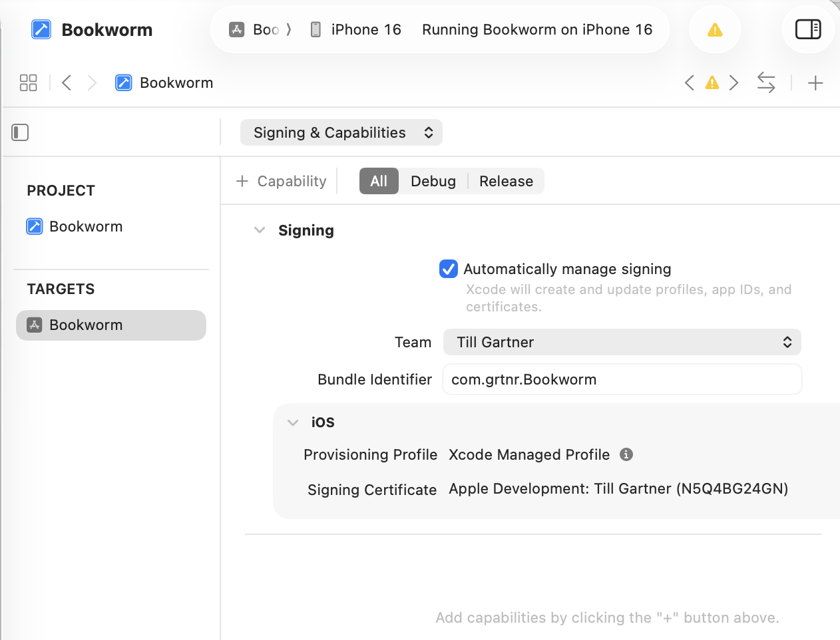840x640 pixels.
Task: Switch to the Release tab
Action: click(506, 181)
